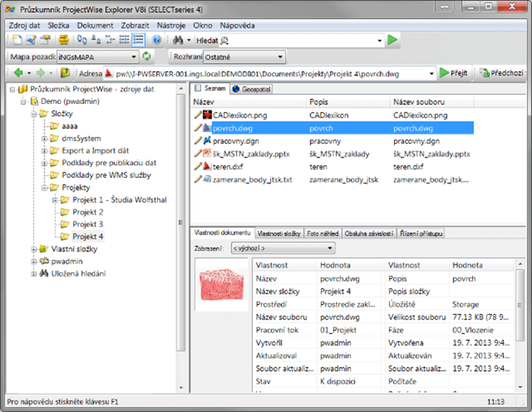Open help via blue question icon
The height and width of the screenshot is (412, 532).
(x=157, y=40)
